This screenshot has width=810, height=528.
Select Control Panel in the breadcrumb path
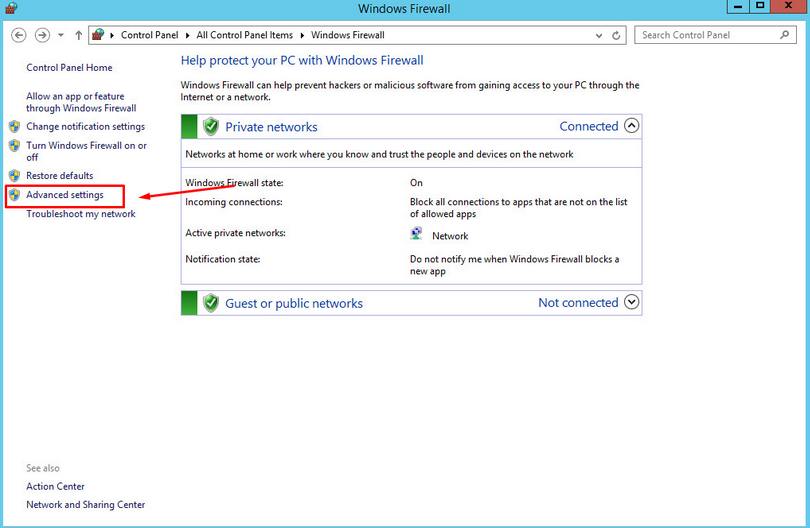tap(149, 35)
